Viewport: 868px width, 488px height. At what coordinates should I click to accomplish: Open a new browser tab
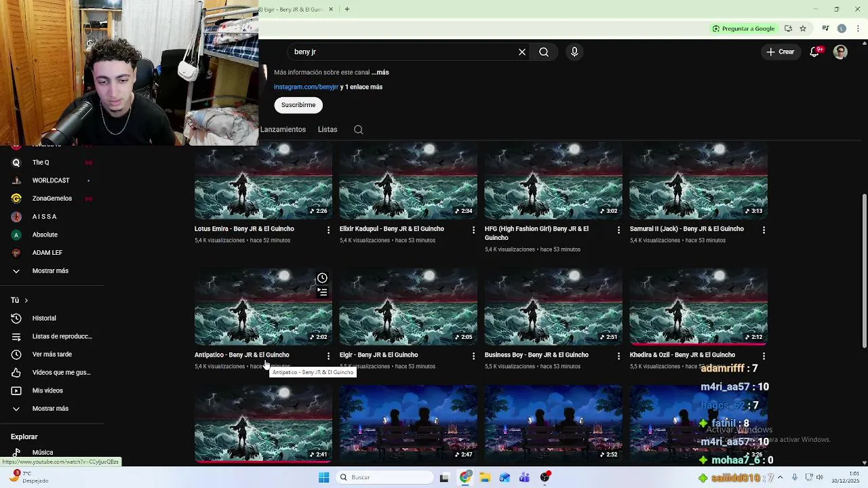click(x=347, y=9)
